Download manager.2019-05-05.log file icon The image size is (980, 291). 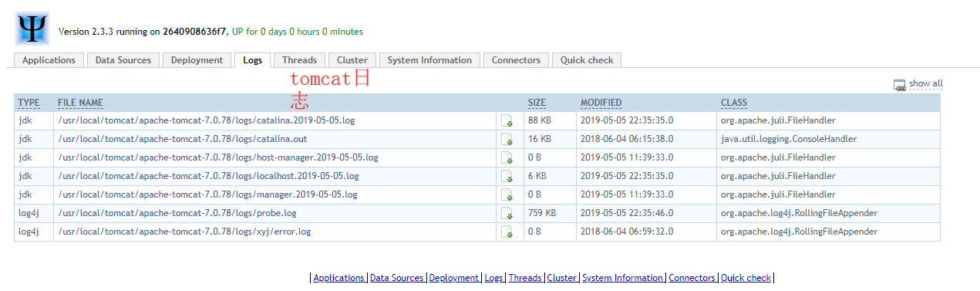(507, 195)
